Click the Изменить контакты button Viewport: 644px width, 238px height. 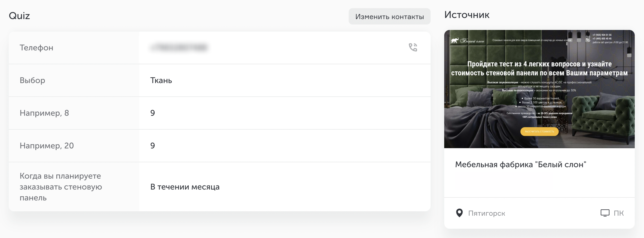click(390, 16)
